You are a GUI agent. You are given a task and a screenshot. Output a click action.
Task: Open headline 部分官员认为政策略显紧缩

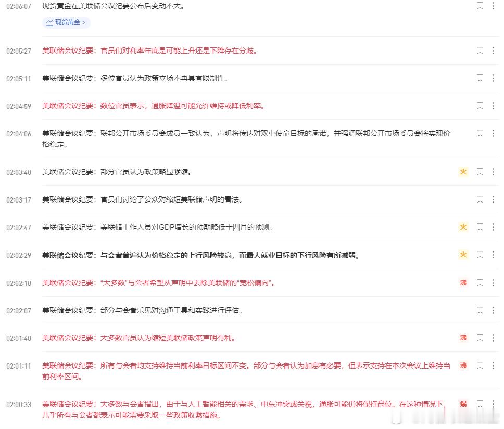(x=117, y=172)
